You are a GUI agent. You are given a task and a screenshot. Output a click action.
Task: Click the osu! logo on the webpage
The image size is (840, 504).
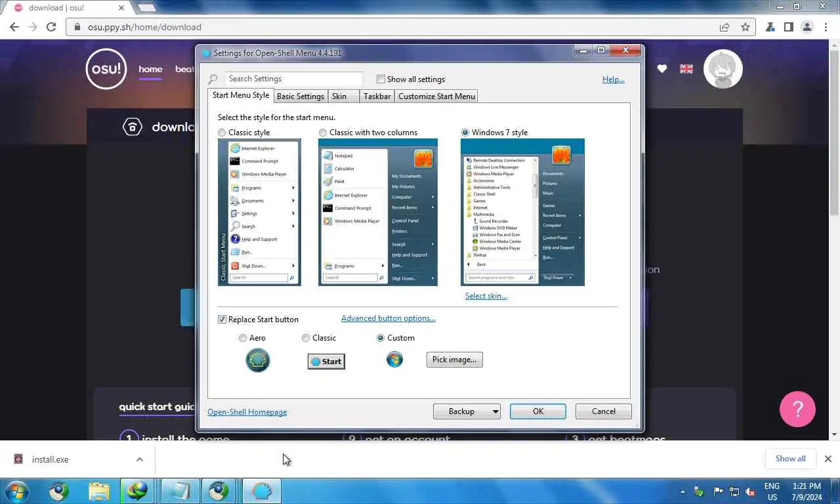pos(106,68)
